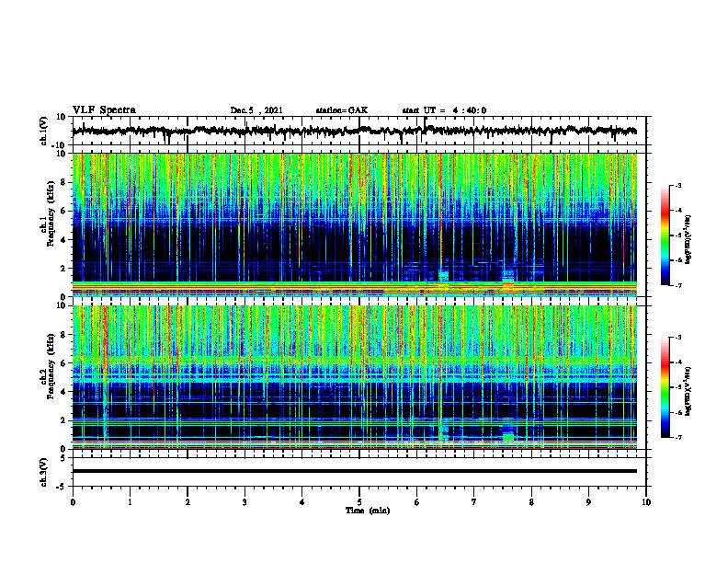The height and width of the screenshot is (563, 728).
Task: Select the "ch.3(V)" y-axis label at bottom
Action: click(x=44, y=473)
